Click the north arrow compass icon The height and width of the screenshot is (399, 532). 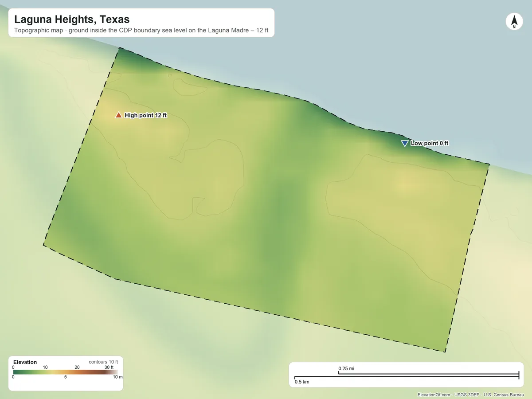pyautogui.click(x=514, y=22)
